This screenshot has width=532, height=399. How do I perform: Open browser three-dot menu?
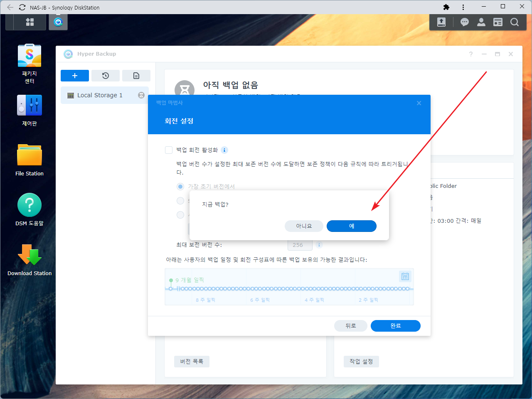tap(463, 7)
